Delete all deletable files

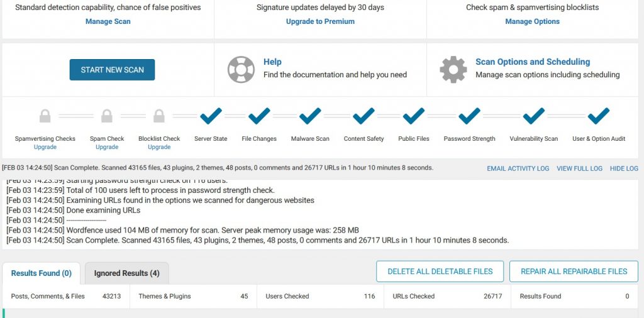pos(440,271)
